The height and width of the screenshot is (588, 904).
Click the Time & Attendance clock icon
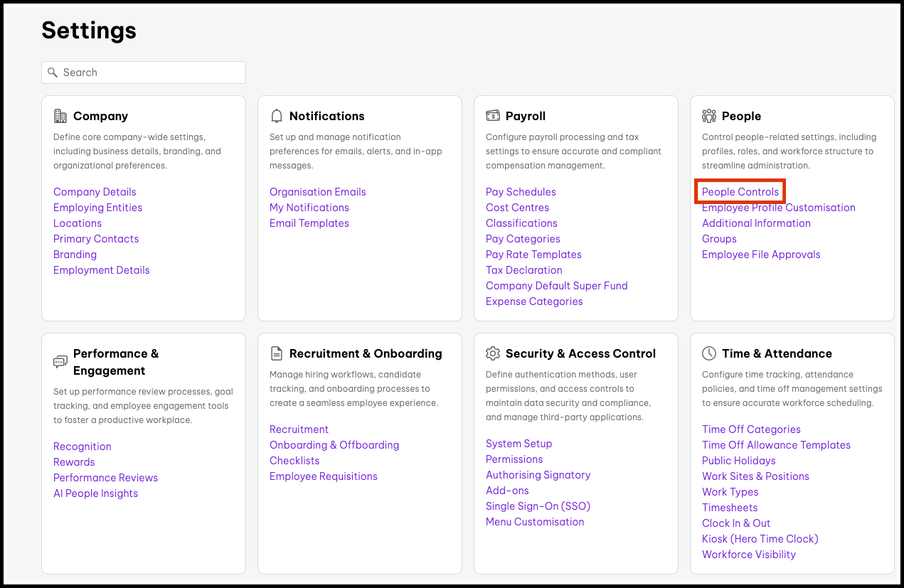[709, 353]
